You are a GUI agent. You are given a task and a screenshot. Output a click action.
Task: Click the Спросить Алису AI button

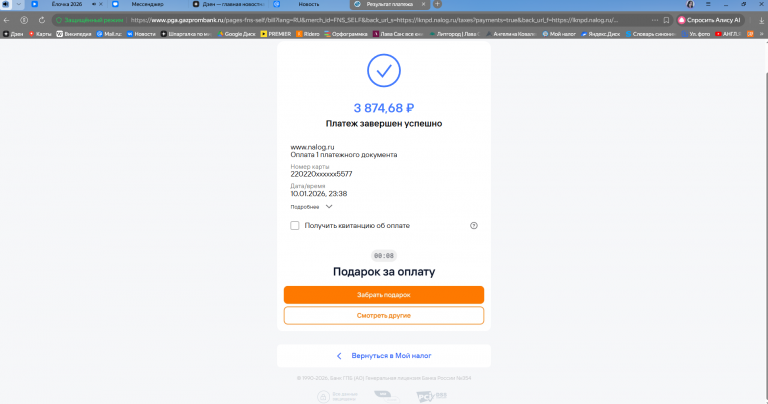(x=710, y=20)
